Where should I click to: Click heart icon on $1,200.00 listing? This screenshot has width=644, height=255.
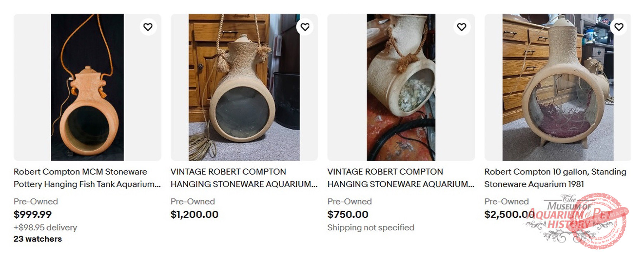pos(305,27)
